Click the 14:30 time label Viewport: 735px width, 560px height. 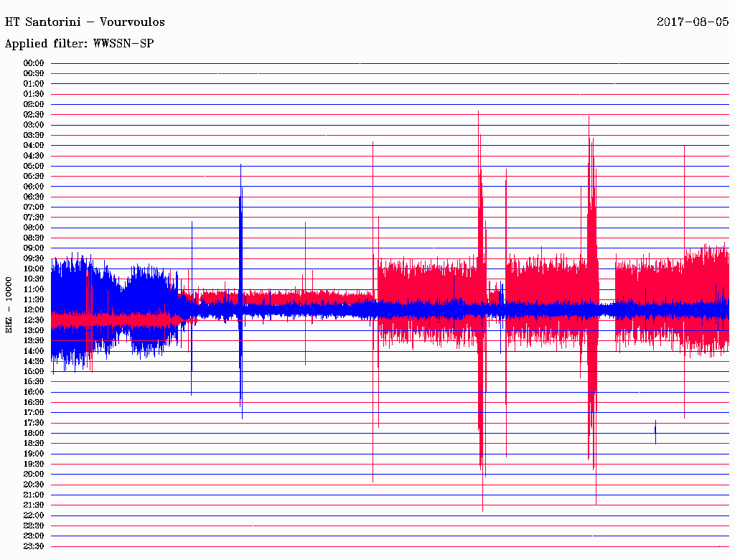click(34, 361)
